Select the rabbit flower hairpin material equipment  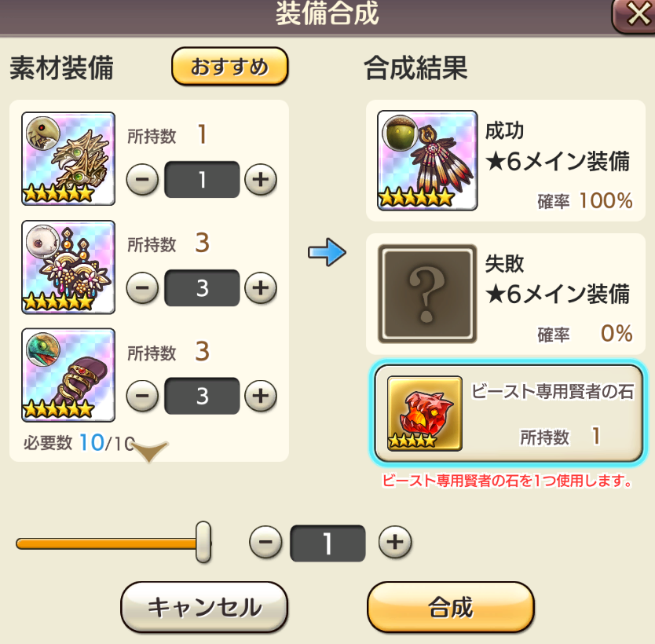(68, 267)
